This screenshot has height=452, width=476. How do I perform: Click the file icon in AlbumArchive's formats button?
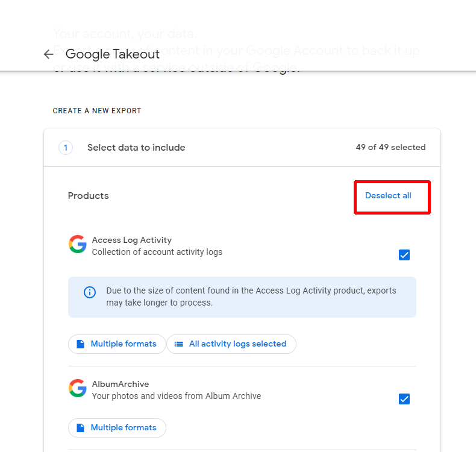[80, 428]
